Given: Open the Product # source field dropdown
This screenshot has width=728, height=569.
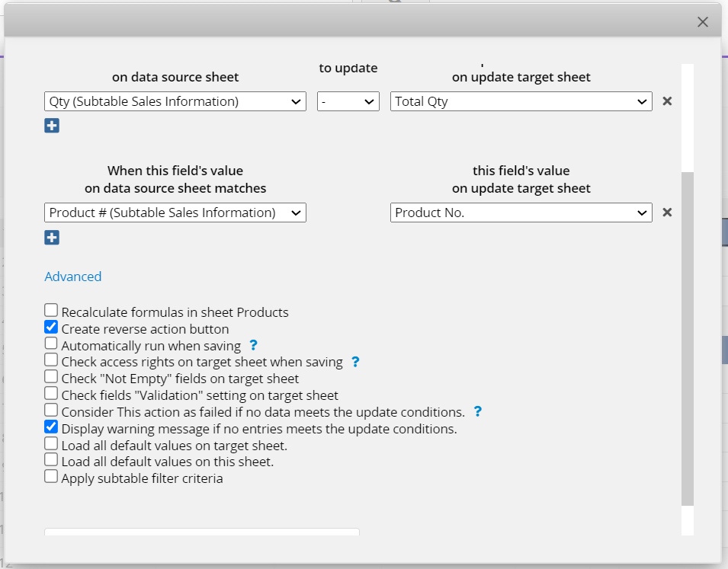Looking at the screenshot, I should coord(175,213).
